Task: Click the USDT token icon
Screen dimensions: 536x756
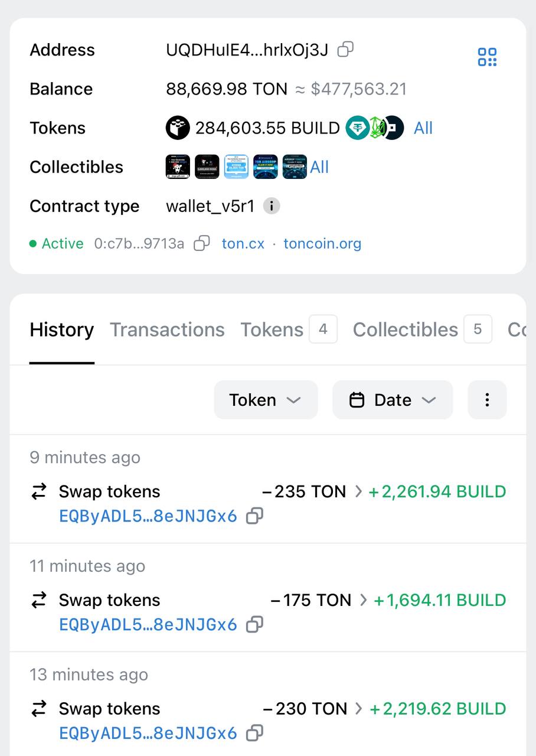Action: (x=357, y=128)
